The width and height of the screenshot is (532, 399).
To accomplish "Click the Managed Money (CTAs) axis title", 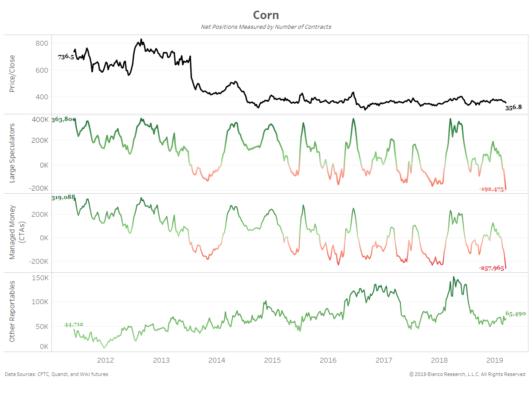I will click(16, 232).
